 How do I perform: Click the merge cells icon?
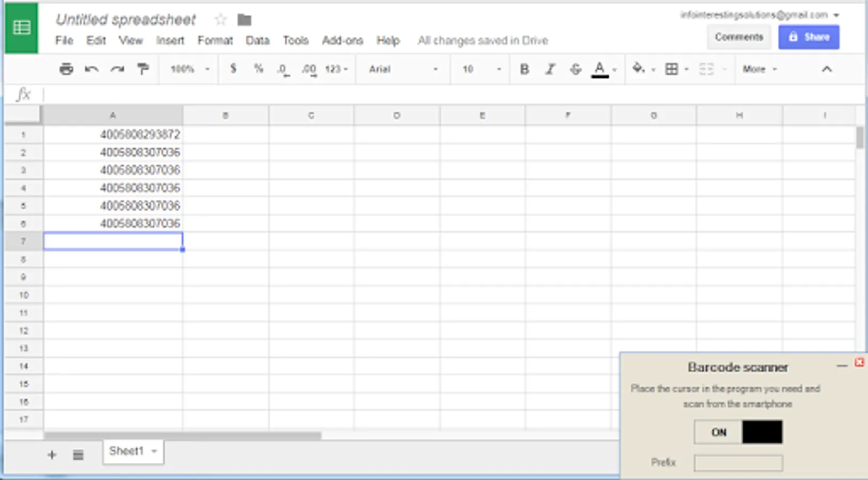706,69
